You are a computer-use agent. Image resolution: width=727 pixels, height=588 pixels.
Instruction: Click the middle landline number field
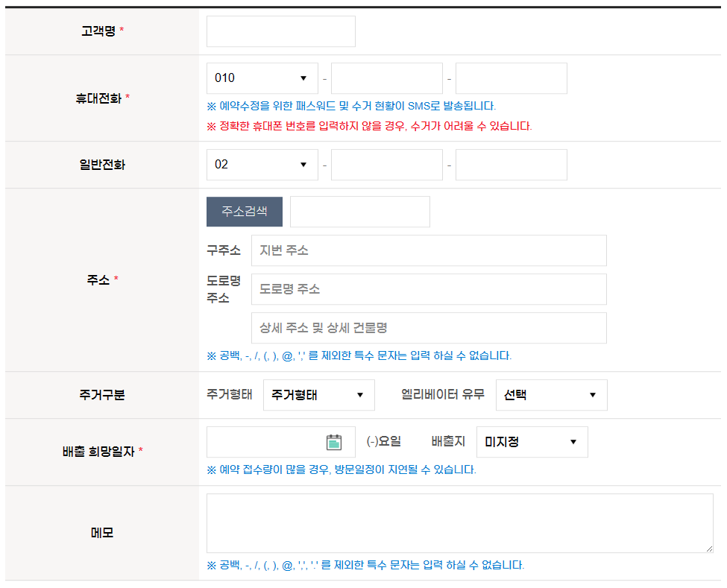click(x=386, y=164)
